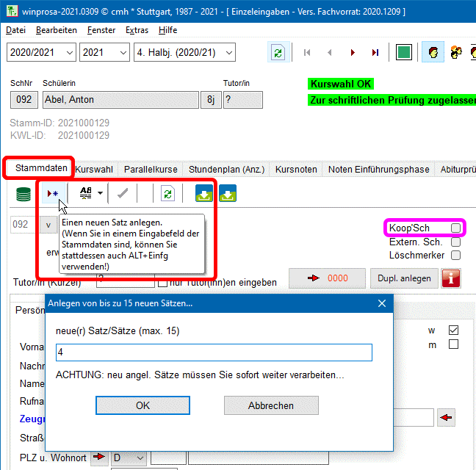Click the new record (Satz anlegen) icon

pyautogui.click(x=52, y=193)
